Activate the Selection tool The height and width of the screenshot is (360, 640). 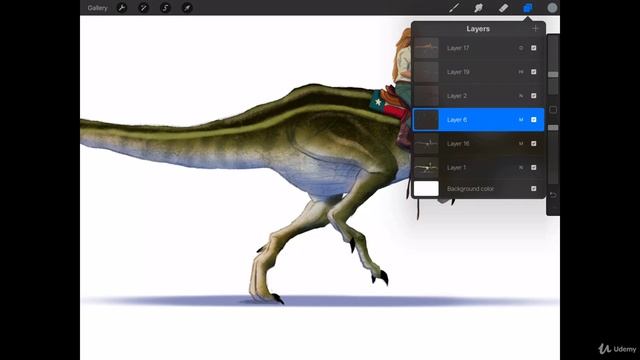point(165,8)
